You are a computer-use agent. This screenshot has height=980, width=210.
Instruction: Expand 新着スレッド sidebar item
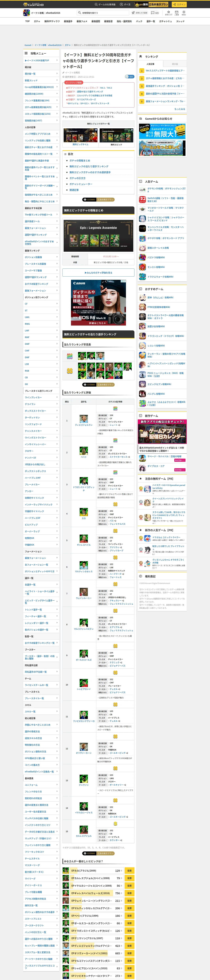click(x=41, y=80)
